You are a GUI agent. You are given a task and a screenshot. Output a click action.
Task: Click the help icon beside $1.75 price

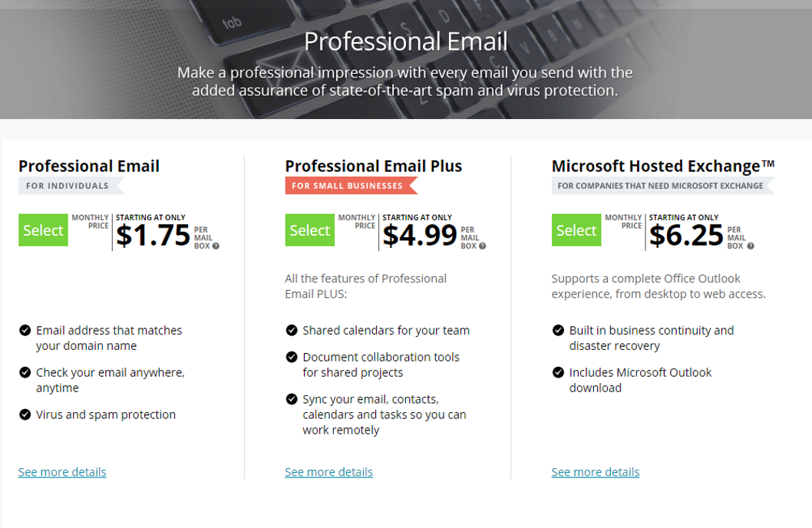216,246
